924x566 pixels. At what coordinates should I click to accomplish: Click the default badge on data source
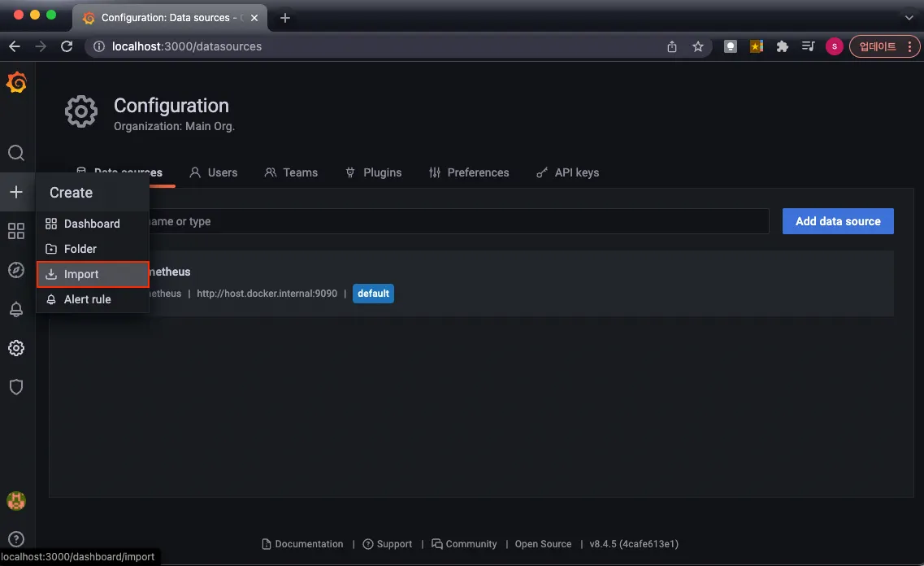(373, 294)
